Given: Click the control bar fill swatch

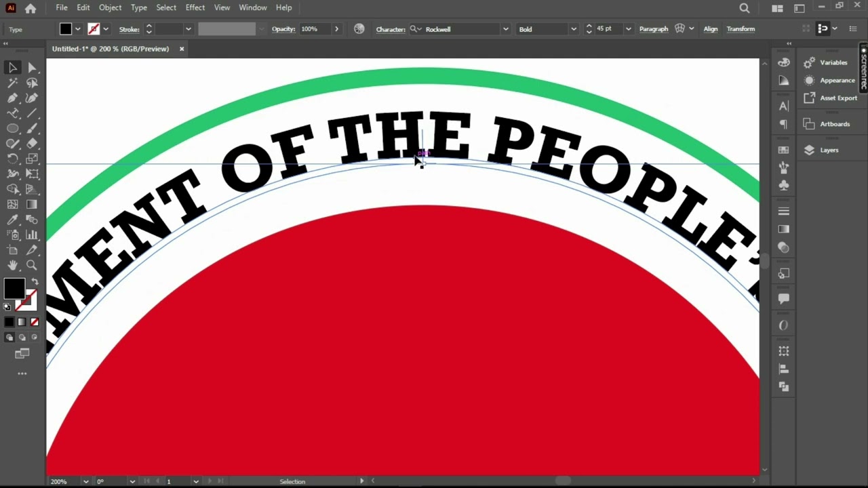Looking at the screenshot, I should pos(66,29).
